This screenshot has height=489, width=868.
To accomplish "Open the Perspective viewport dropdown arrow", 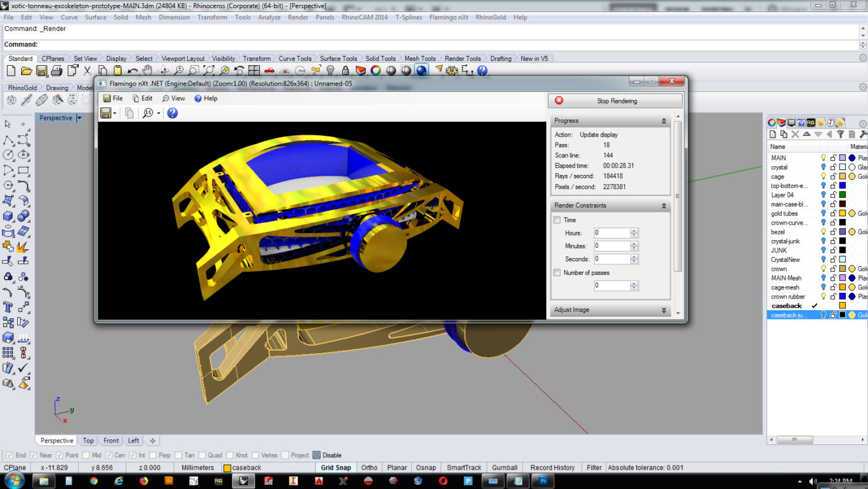I will point(79,118).
